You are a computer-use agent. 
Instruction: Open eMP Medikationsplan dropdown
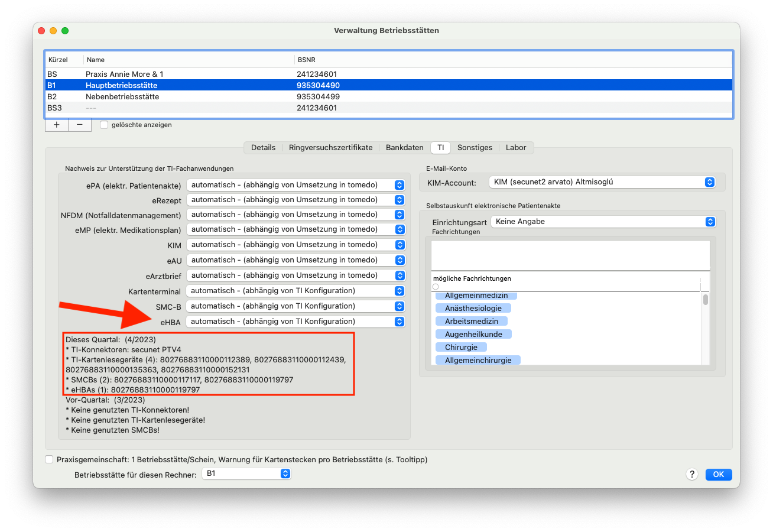[295, 229]
